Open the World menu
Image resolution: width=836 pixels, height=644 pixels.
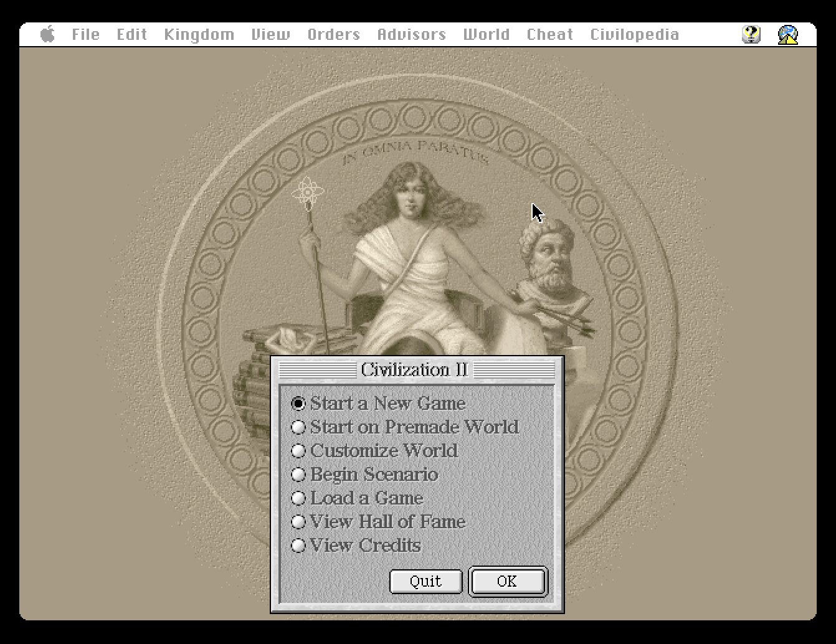pyautogui.click(x=487, y=34)
